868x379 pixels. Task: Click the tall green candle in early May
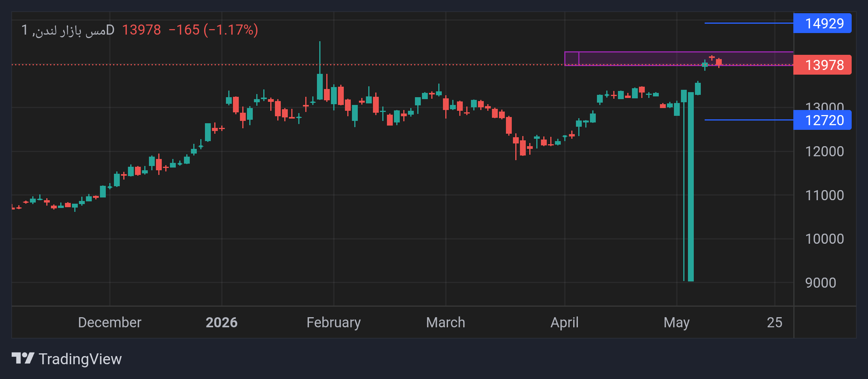[691, 187]
